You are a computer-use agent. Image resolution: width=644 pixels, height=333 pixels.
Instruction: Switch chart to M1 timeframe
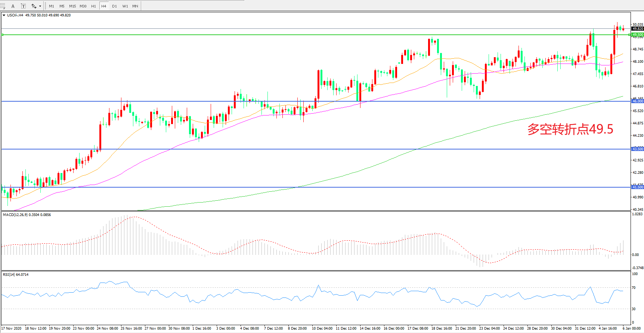click(x=52, y=6)
